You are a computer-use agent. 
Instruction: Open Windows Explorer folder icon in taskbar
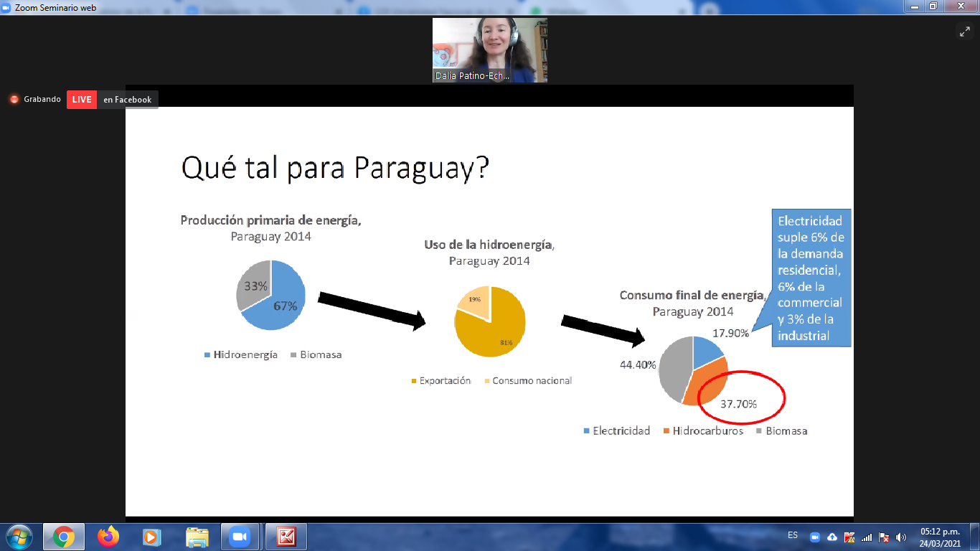coord(197,537)
